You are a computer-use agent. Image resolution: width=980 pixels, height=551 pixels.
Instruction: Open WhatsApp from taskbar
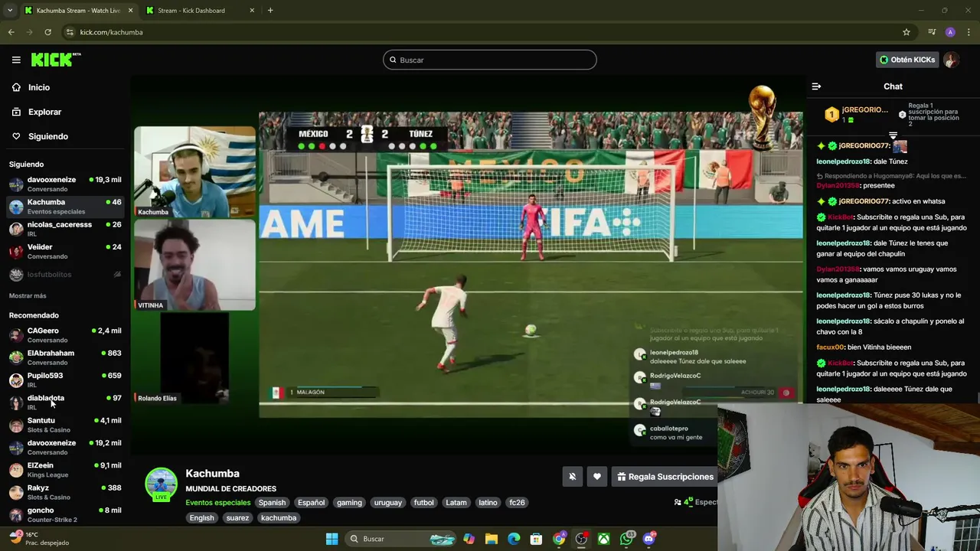coord(627,539)
